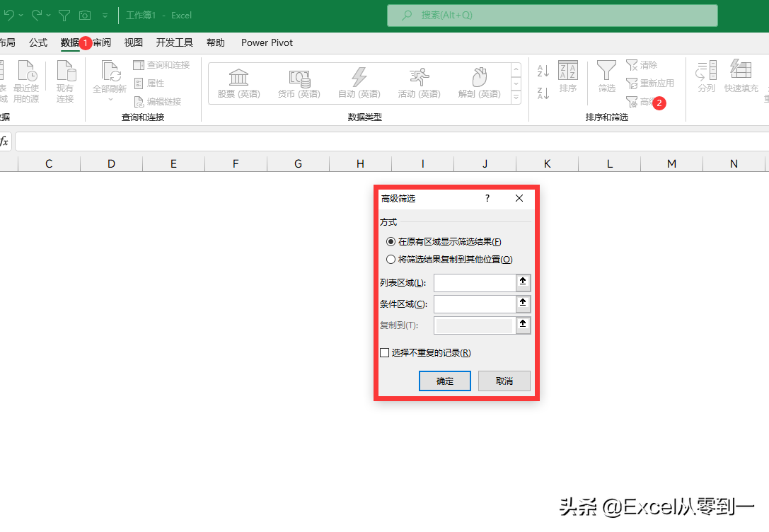Screen dimensions: 769x532
Task: Select 'Copy to another location' radio option
Action: [x=391, y=260]
